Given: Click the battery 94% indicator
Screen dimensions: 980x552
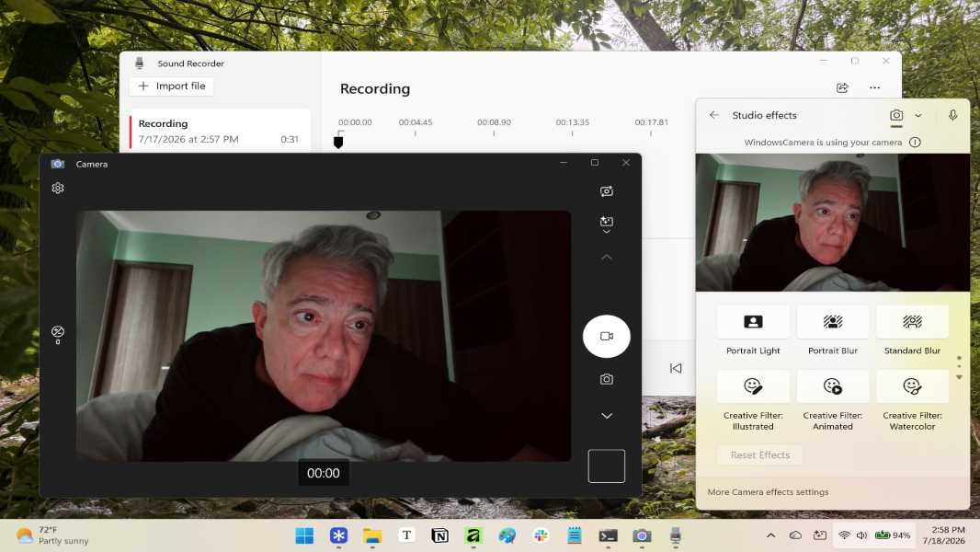Looking at the screenshot, I should click(893, 535).
